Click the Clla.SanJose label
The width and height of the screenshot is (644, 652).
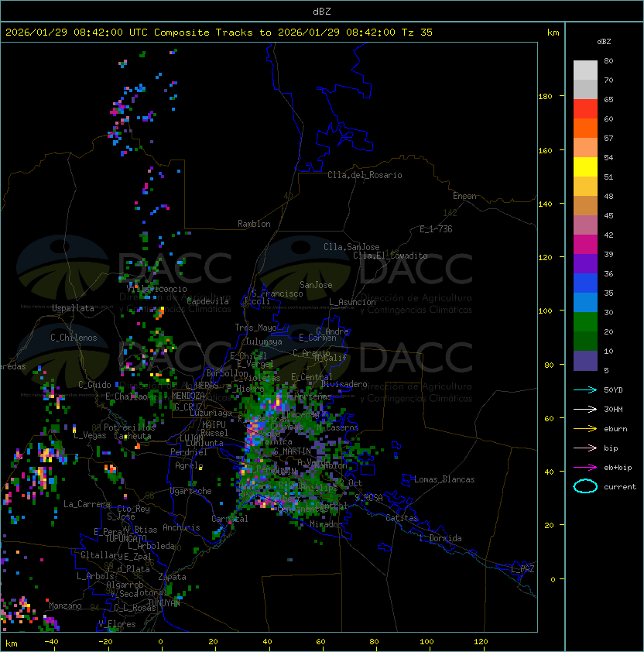[351, 247]
